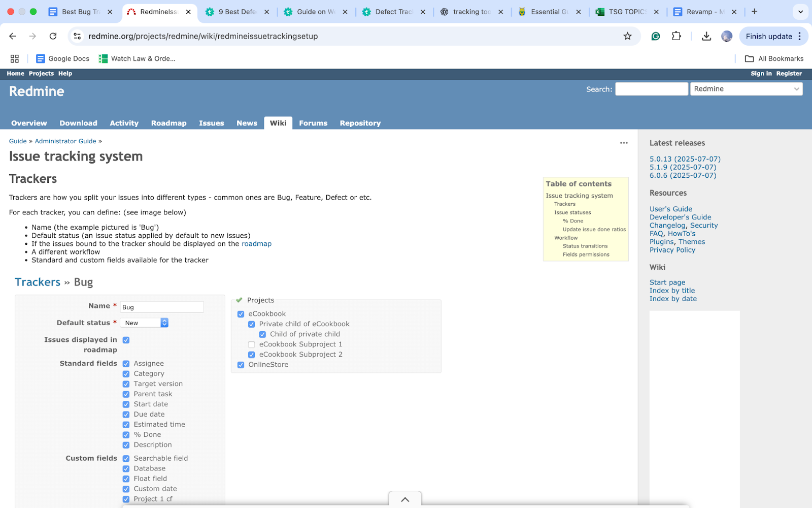The height and width of the screenshot is (508, 812).
Task: Follow the roadmap link in the list
Action: (256, 244)
